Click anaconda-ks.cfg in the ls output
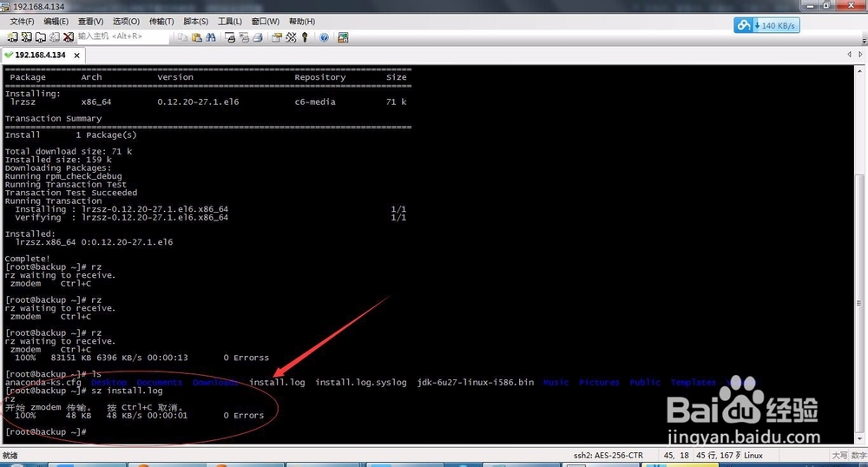Viewport: 868px width, 467px height. 43,382
